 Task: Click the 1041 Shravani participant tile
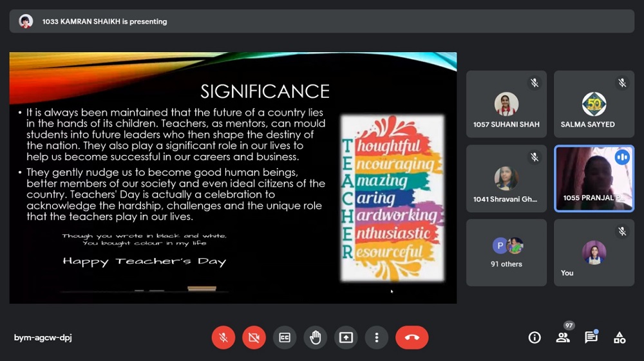pyautogui.click(x=506, y=178)
